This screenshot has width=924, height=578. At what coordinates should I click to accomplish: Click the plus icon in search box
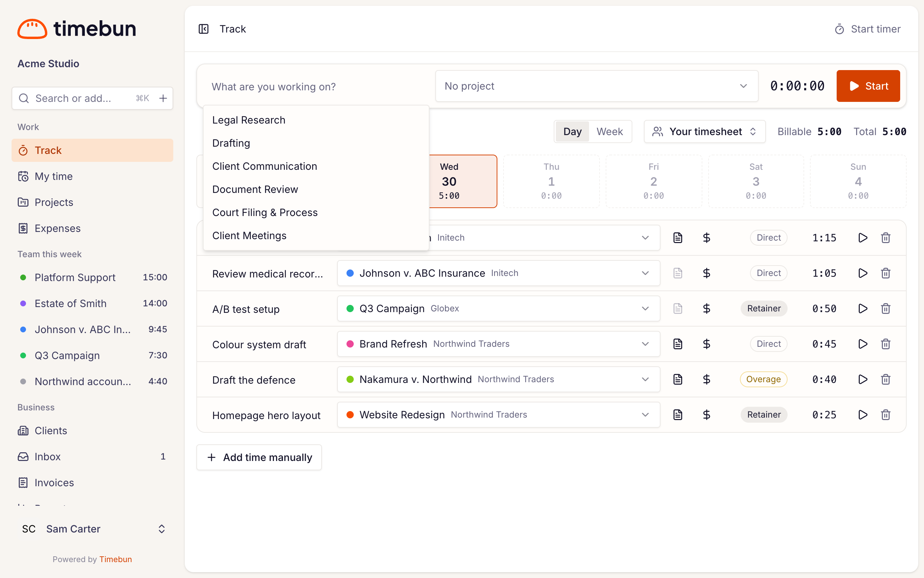point(163,98)
